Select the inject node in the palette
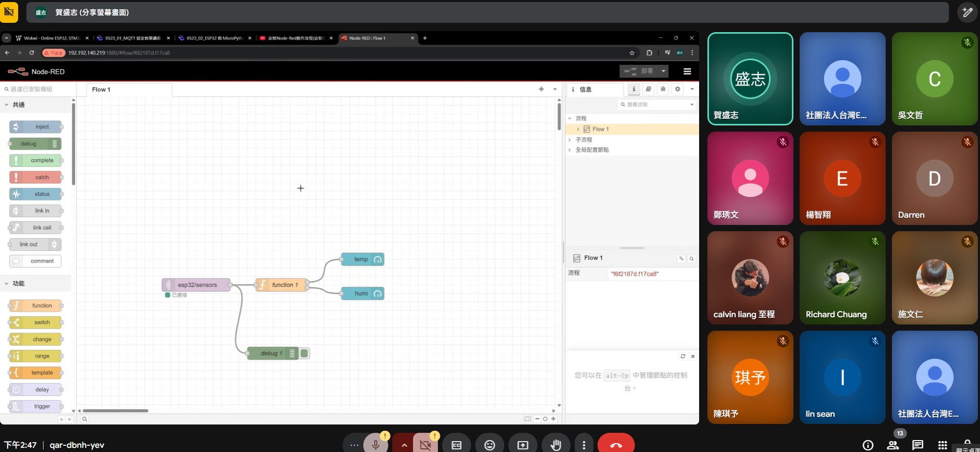980x452 pixels. [x=35, y=127]
